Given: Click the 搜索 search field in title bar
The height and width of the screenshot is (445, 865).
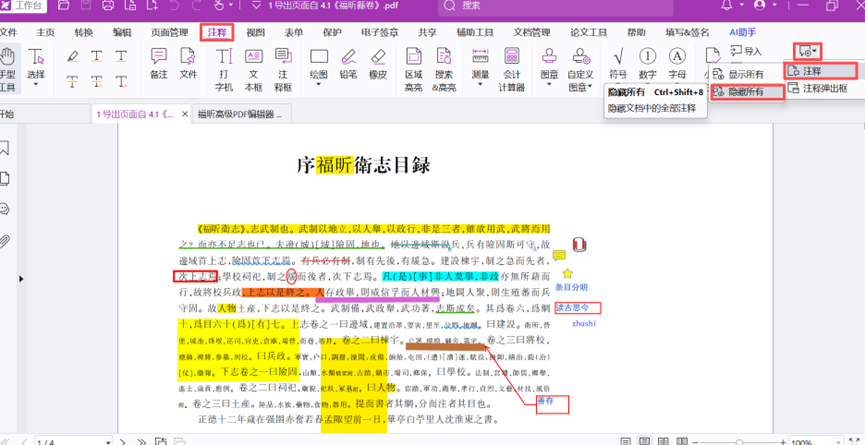Looking at the screenshot, I should [x=520, y=7].
